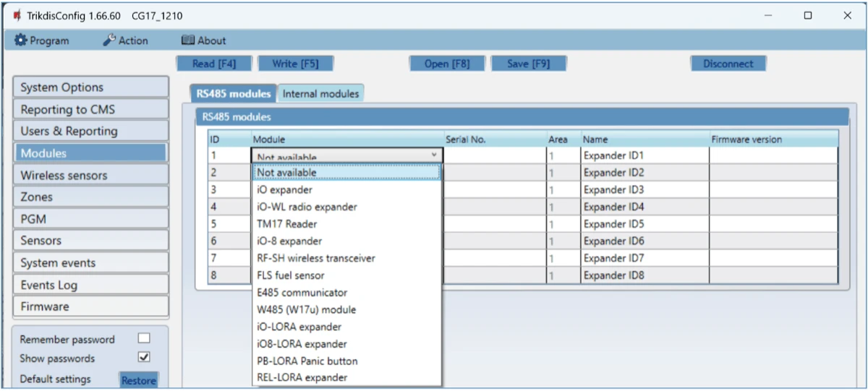Select TM17 Reader in the dropdown list

click(x=286, y=224)
